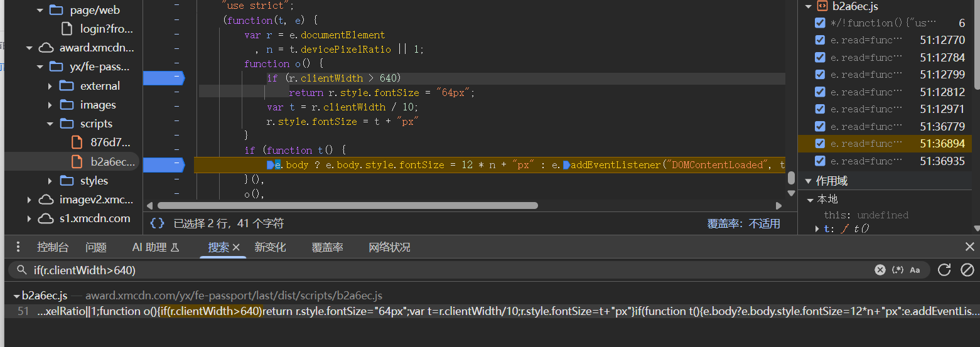Click breakpoint marker on clientWidth line gutter

pos(164,78)
